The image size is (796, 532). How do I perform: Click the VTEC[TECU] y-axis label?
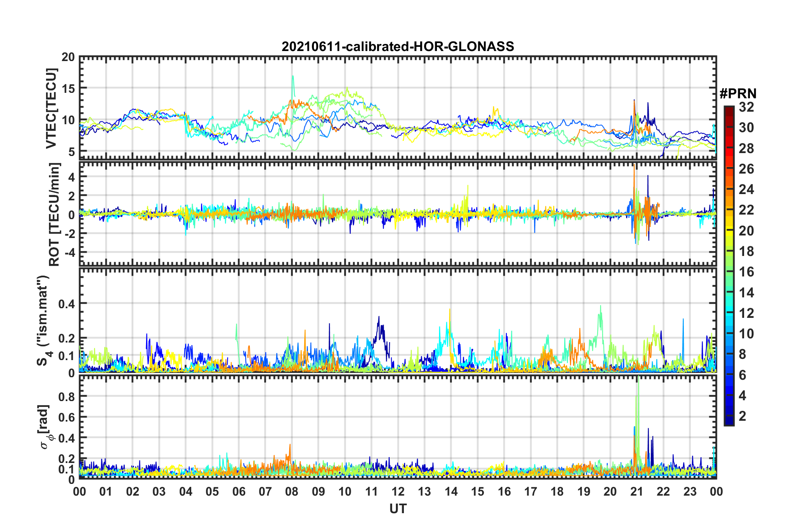tap(51, 108)
